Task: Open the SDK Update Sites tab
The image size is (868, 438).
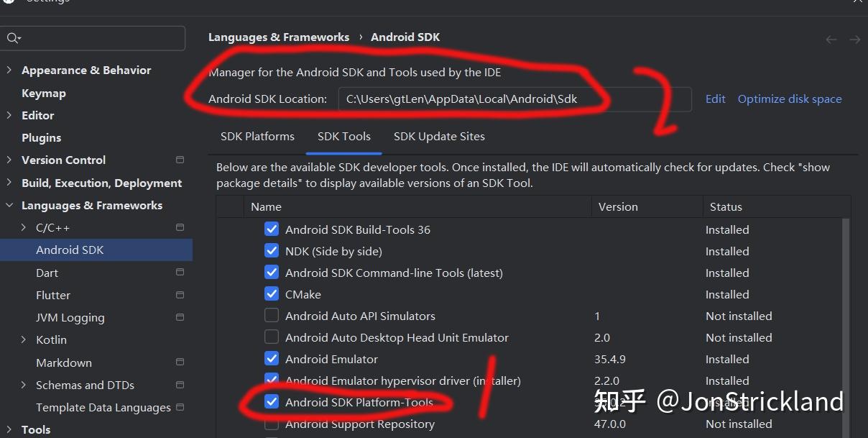Action: pyautogui.click(x=439, y=136)
